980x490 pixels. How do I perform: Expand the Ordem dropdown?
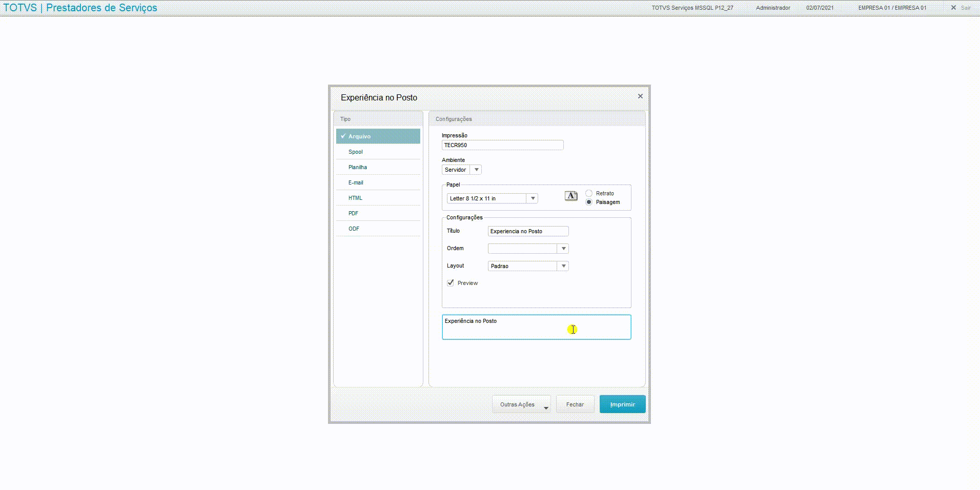tap(563, 249)
